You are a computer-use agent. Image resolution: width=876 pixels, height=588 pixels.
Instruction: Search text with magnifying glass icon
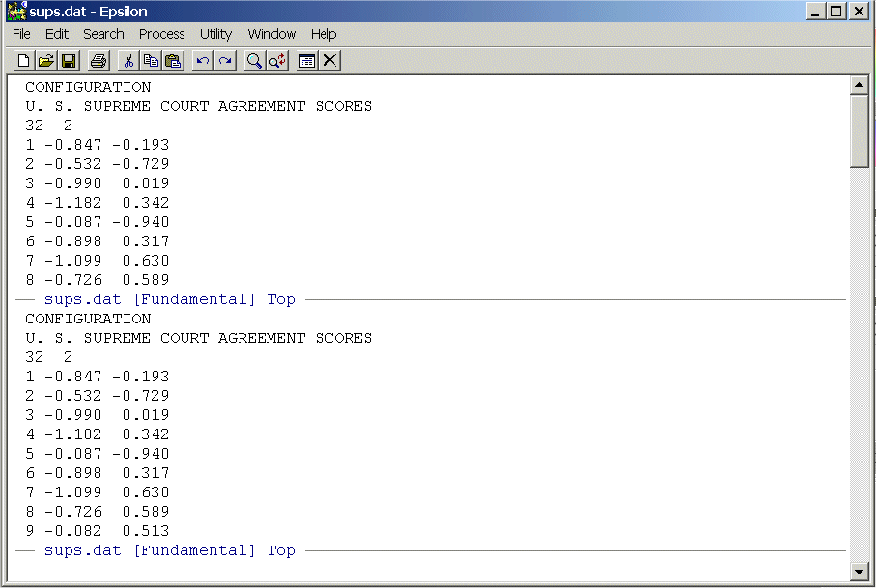[x=254, y=61]
